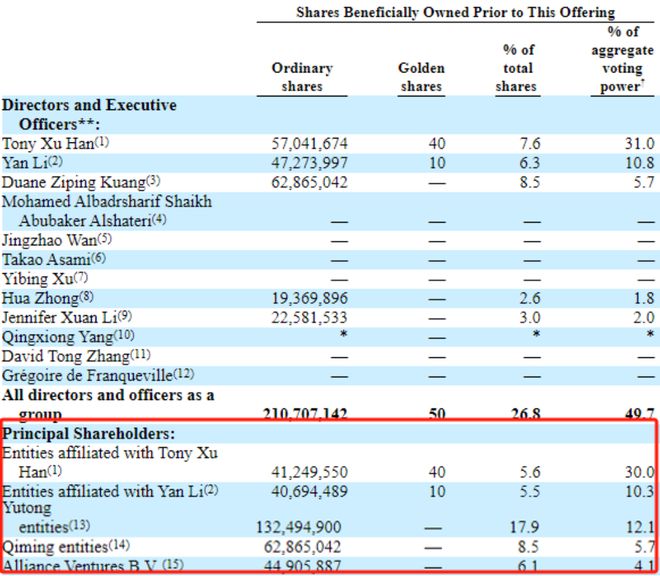Click Tony Xu Han voting power 31.0

tap(640, 144)
